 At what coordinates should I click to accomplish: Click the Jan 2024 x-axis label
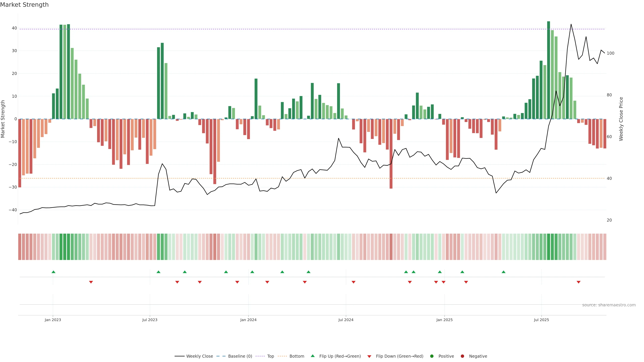pos(248,320)
